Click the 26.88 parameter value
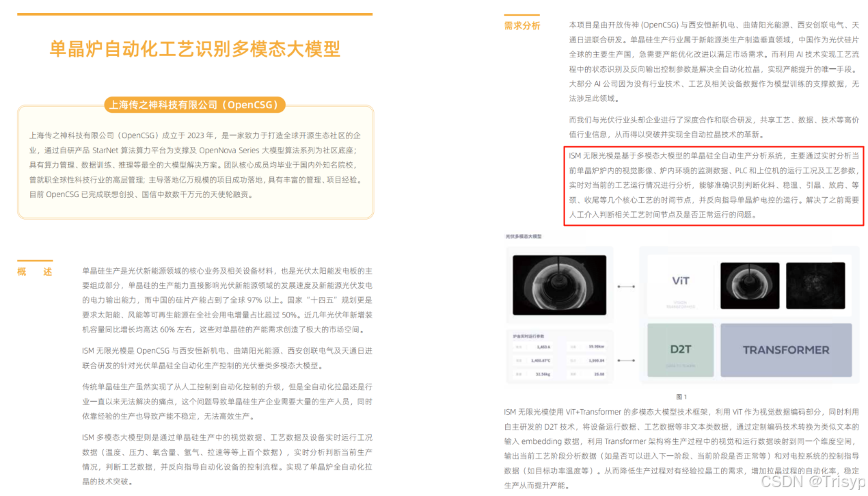 [599, 374]
